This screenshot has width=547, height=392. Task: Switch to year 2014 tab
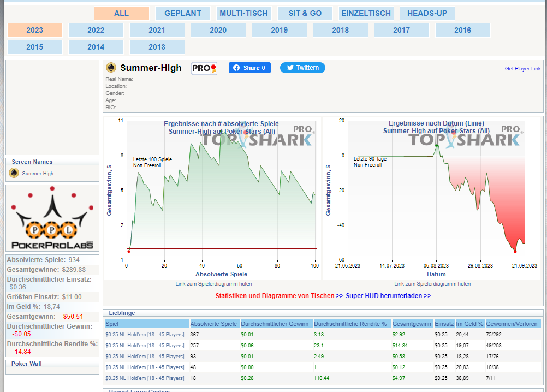[96, 47]
